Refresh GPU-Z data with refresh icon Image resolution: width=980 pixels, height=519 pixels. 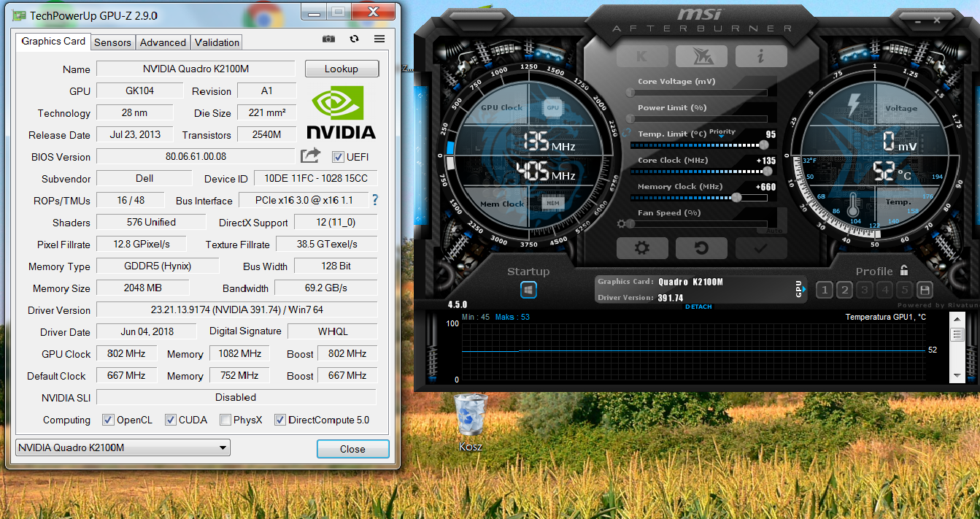355,39
